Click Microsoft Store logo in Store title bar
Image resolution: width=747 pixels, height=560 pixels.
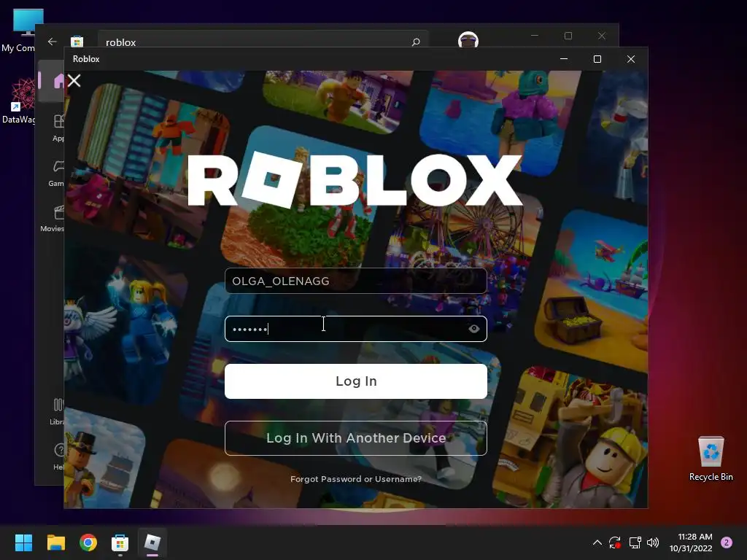[77, 42]
